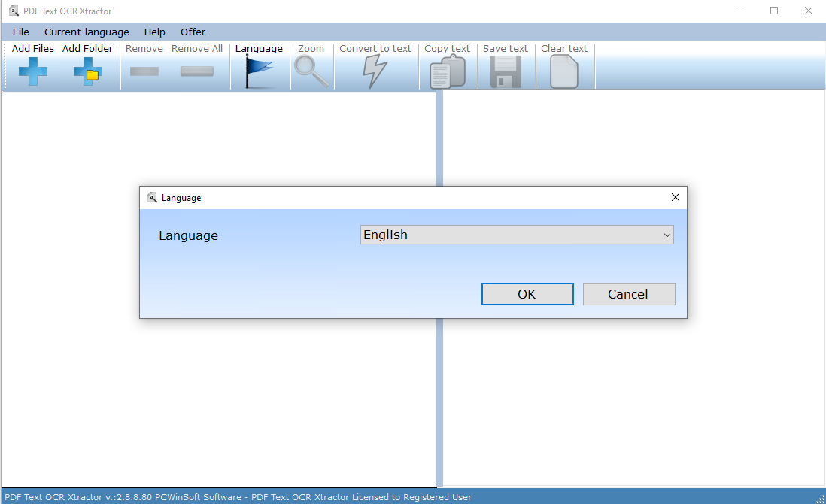Image resolution: width=826 pixels, height=504 pixels.
Task: Close the Language dialog with X
Action: [676, 197]
